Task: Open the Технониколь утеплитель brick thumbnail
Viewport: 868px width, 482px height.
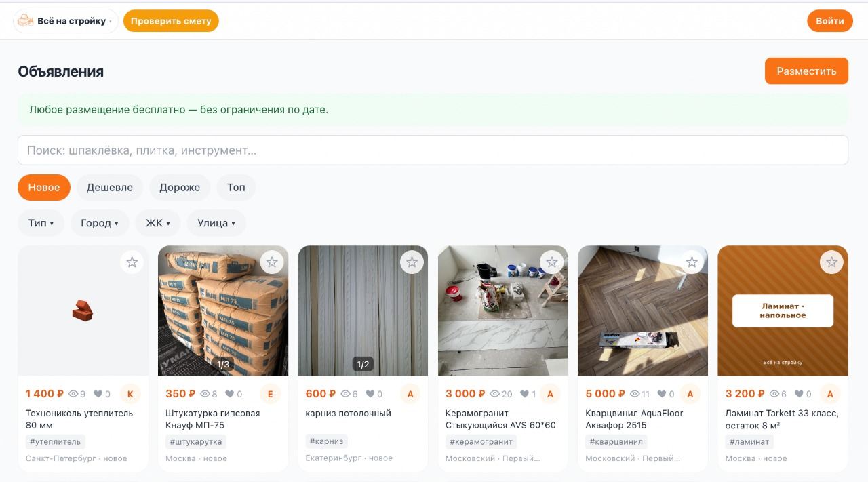Action: click(83, 310)
